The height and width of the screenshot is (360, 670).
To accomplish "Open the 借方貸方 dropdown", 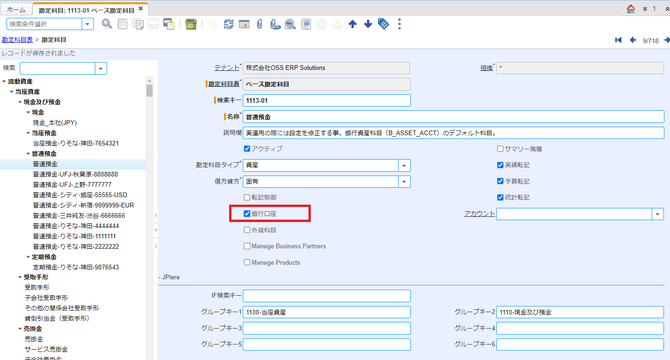I will pos(404,181).
